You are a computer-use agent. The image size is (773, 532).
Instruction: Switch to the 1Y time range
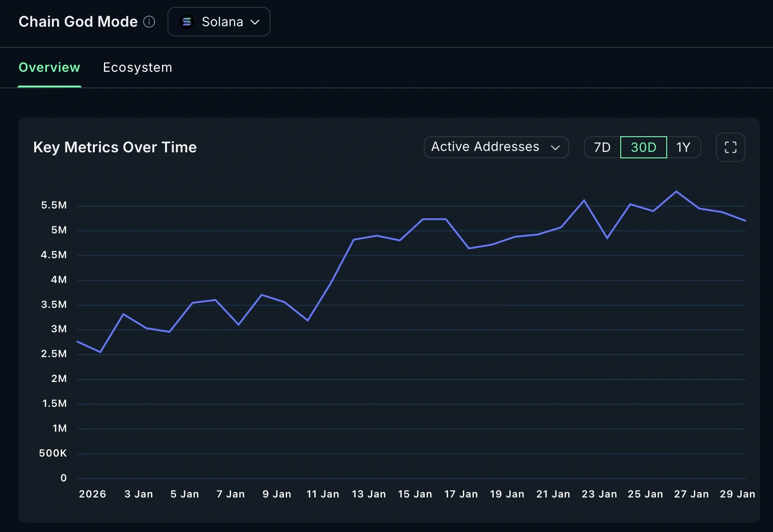click(683, 147)
